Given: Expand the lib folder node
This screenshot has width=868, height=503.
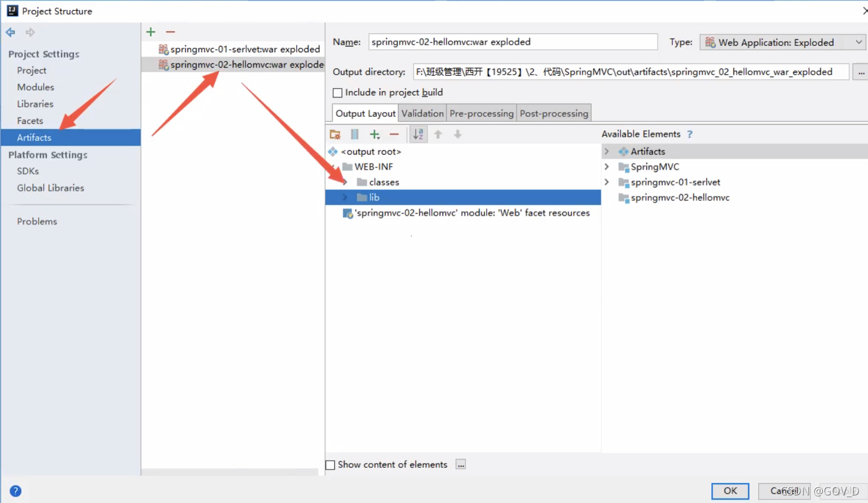Looking at the screenshot, I should (345, 197).
